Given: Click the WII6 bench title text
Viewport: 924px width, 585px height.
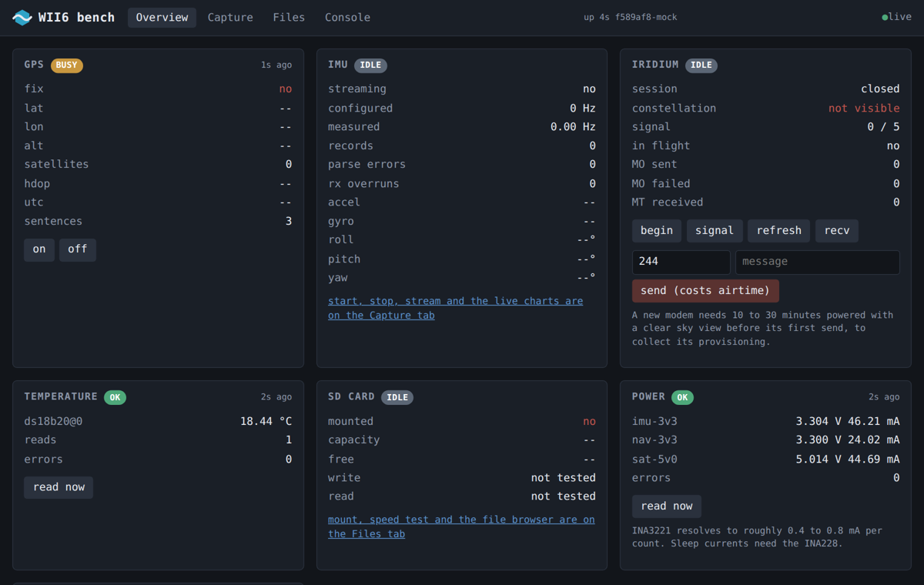Looking at the screenshot, I should tap(76, 17).
